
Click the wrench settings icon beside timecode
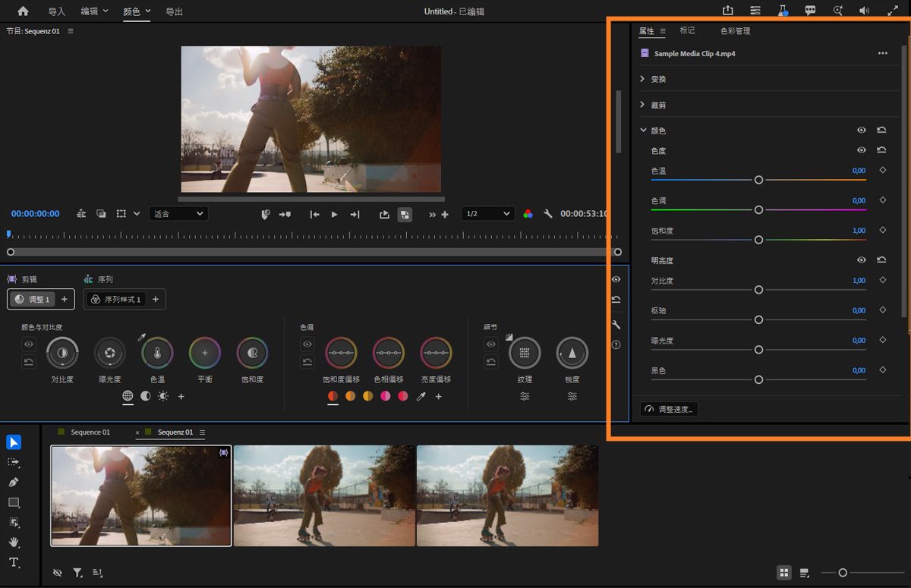[x=548, y=214]
